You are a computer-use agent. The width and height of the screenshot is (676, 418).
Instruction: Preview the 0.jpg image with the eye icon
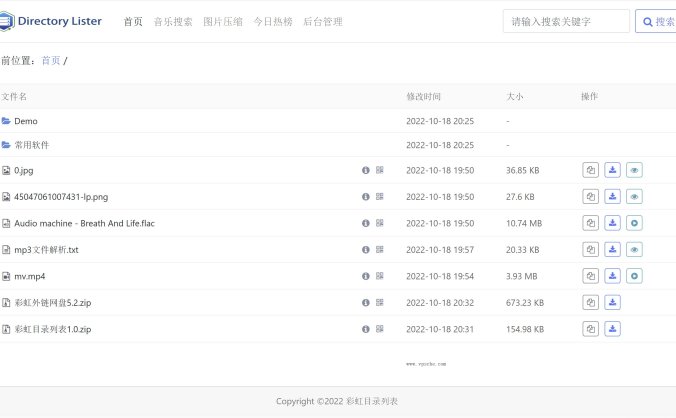click(x=634, y=170)
